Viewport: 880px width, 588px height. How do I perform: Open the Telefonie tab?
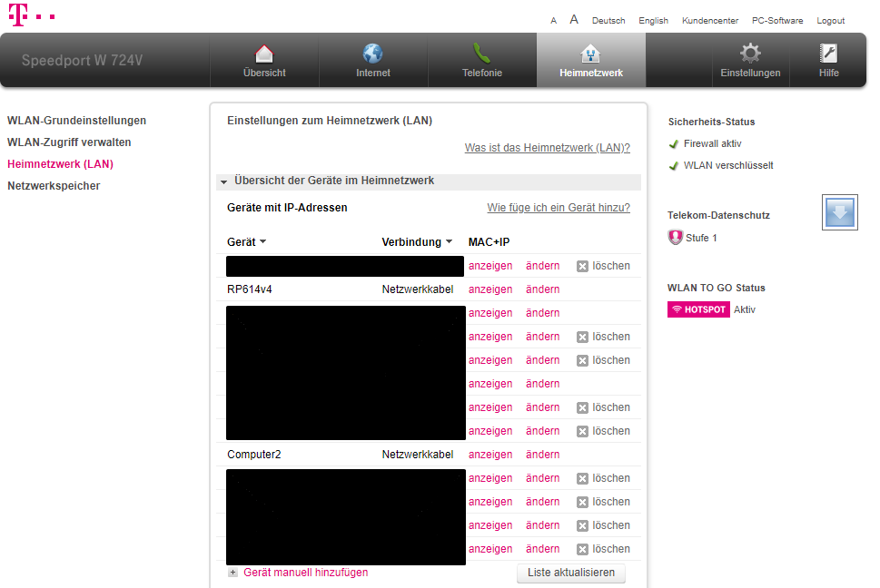[x=482, y=60]
